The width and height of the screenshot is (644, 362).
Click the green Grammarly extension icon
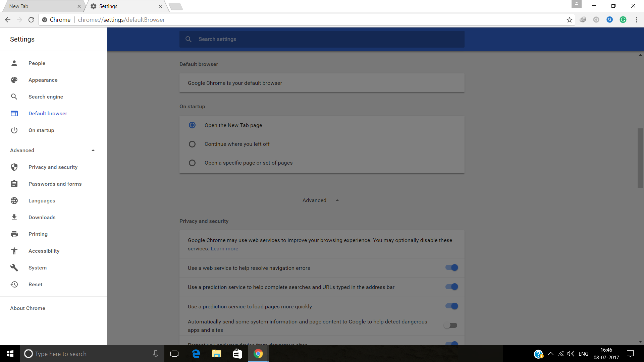pyautogui.click(x=623, y=20)
